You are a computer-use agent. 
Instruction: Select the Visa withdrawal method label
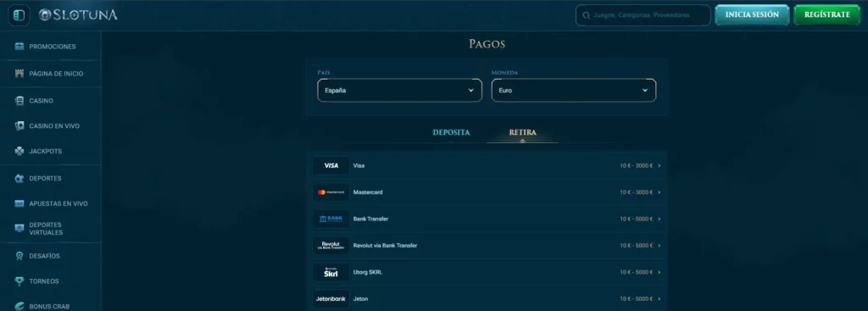(x=359, y=165)
